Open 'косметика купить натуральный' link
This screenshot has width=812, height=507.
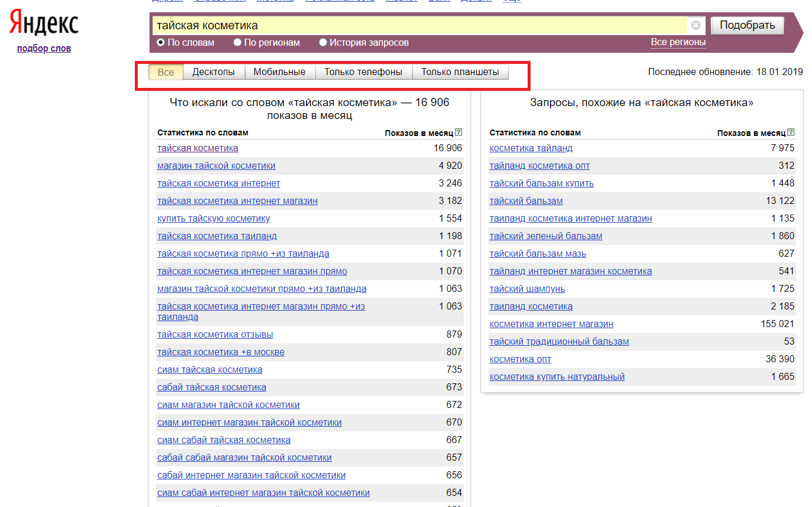coord(557,377)
